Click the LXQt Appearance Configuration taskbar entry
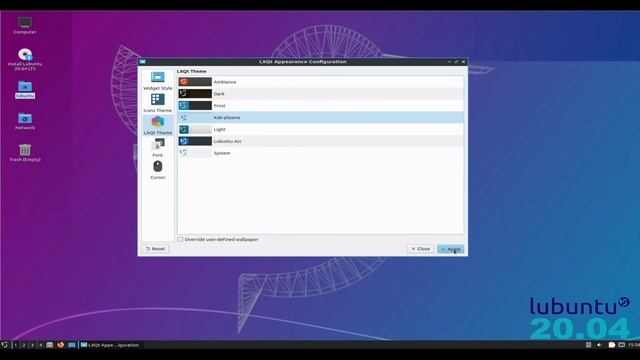The width and height of the screenshot is (640, 360). click(110, 345)
